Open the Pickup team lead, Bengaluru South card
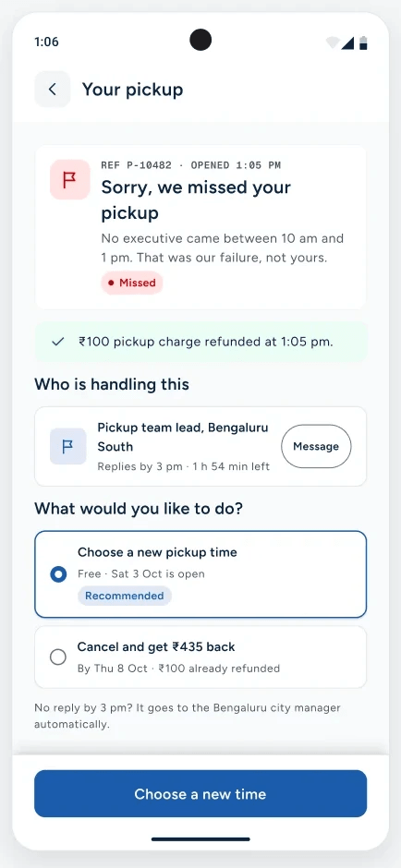 click(x=200, y=447)
